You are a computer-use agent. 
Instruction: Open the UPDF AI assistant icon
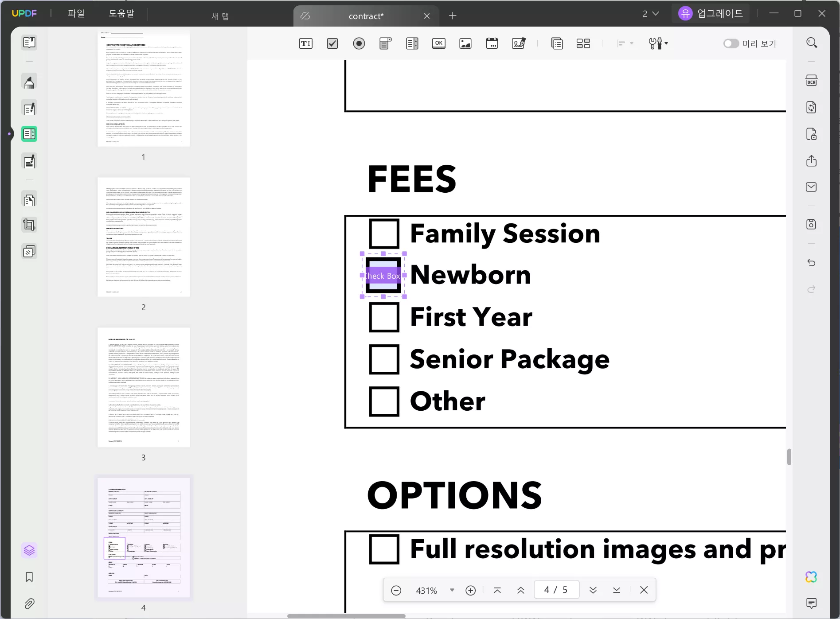click(x=811, y=577)
